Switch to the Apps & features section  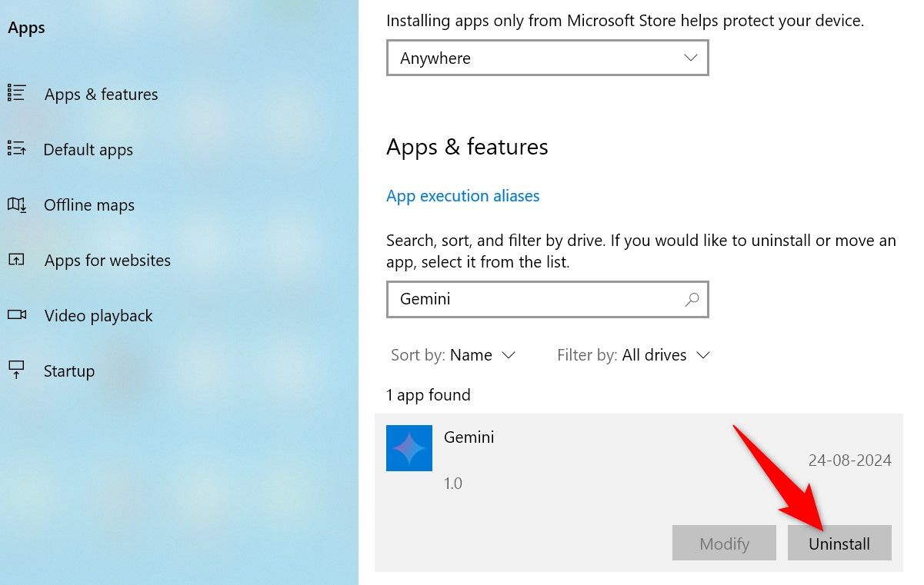coord(101,94)
